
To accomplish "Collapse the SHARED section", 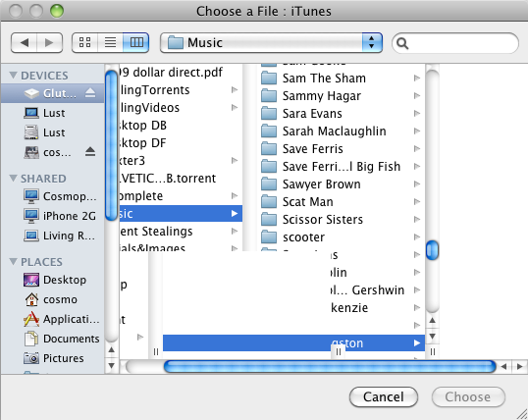I will click(13, 179).
